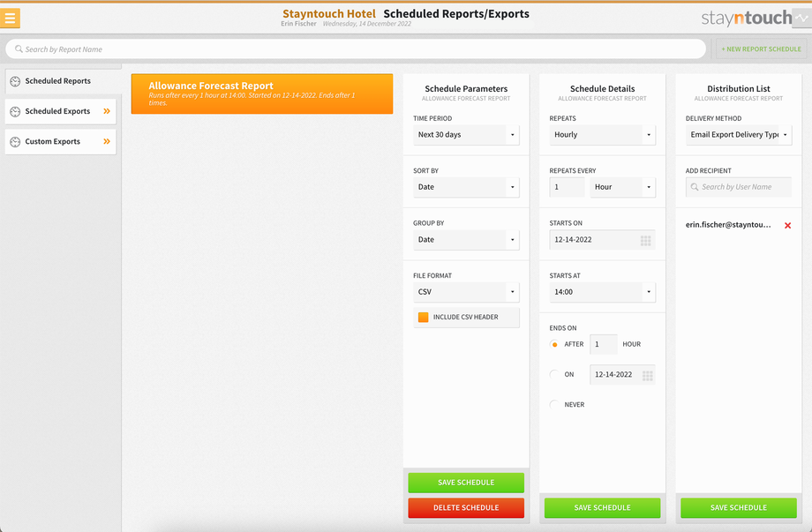The image size is (812, 532).
Task: Click the activity pulse icon near logo
Action: pos(802,18)
